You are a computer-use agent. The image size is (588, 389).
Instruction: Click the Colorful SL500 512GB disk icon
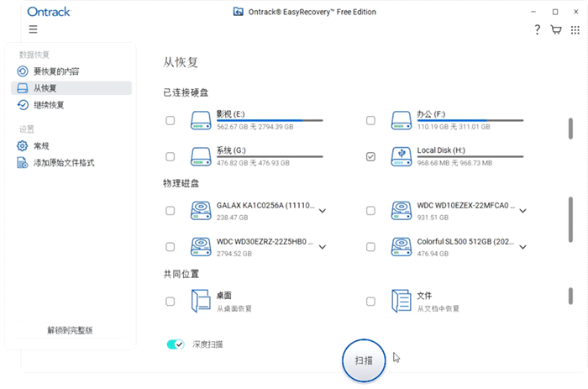[402, 247]
